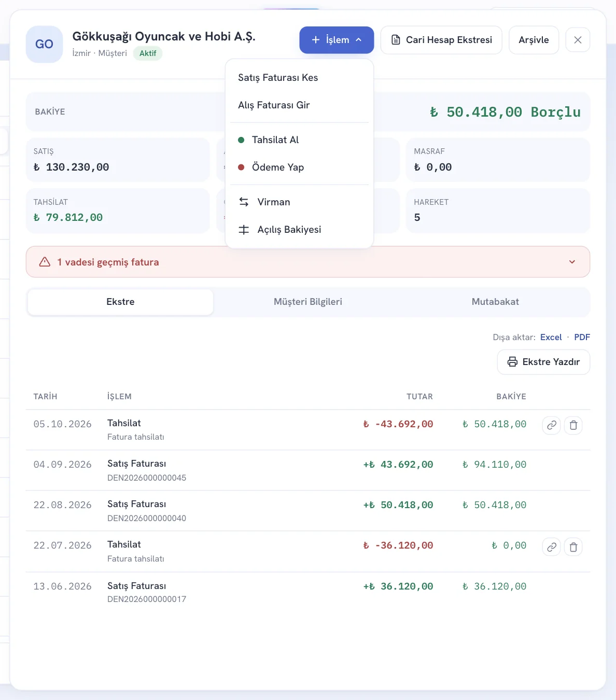The width and height of the screenshot is (616, 700).
Task: Select Ödeme Yap in the İşlem menu
Action: pyautogui.click(x=300, y=167)
